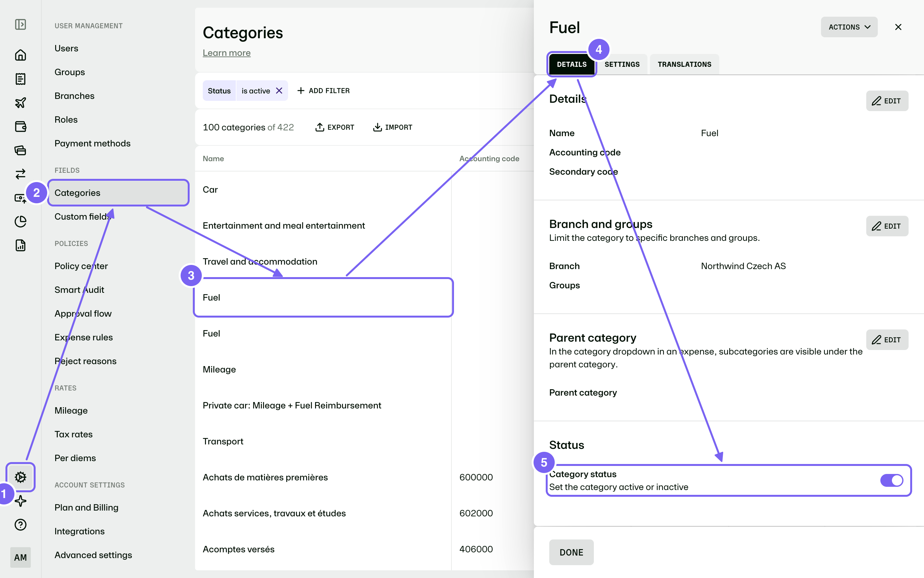Collapse the sidebar panel icon
This screenshot has width=924, height=578.
point(20,24)
